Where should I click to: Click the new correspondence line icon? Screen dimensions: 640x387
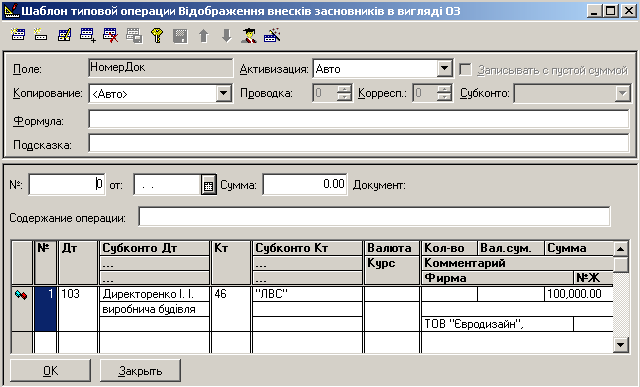(x=40, y=35)
